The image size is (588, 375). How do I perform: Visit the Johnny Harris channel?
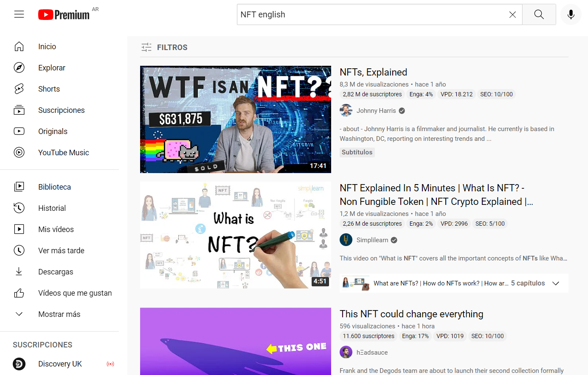tap(376, 110)
